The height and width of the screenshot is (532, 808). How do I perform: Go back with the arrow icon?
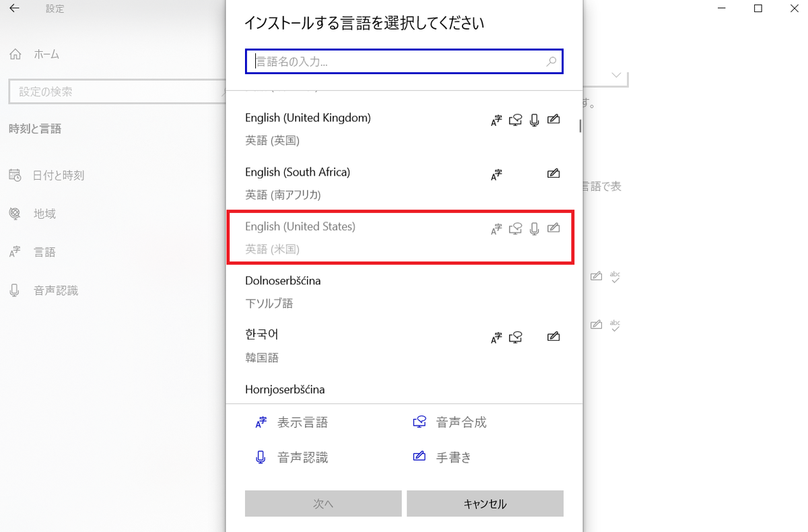[x=14, y=9]
